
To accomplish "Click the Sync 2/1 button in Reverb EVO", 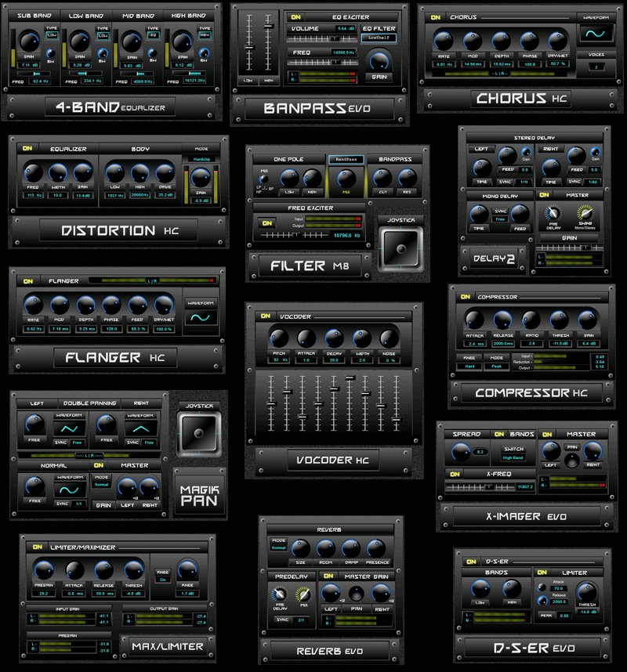I will (294, 618).
